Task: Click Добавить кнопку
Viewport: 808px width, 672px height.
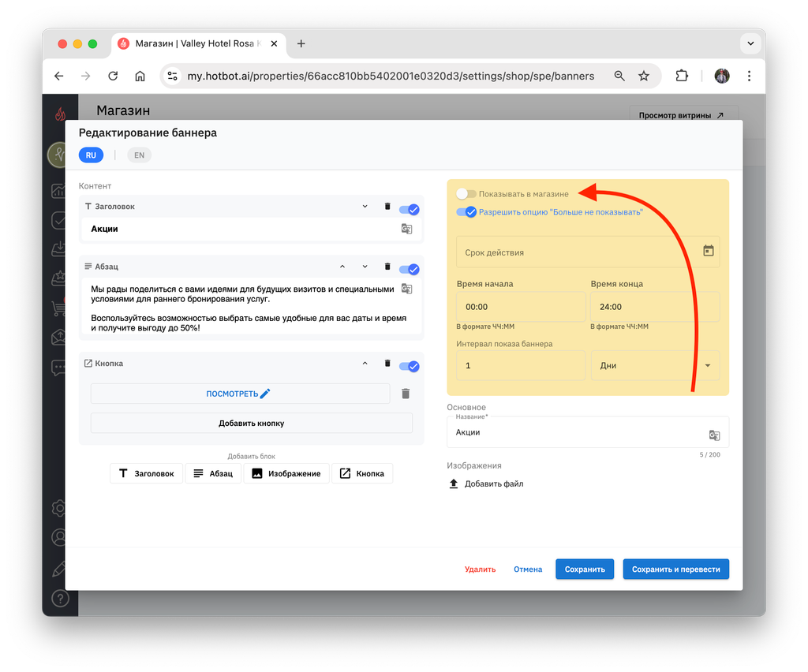Action: pyautogui.click(x=252, y=424)
